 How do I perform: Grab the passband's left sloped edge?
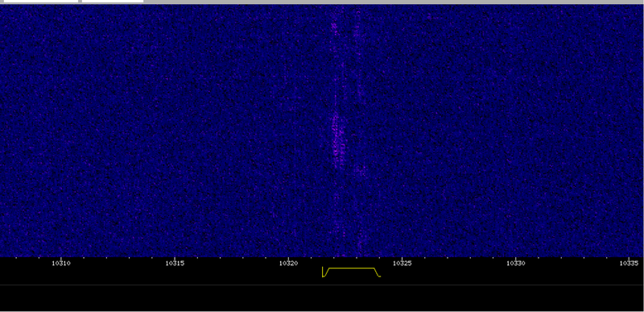327,272
